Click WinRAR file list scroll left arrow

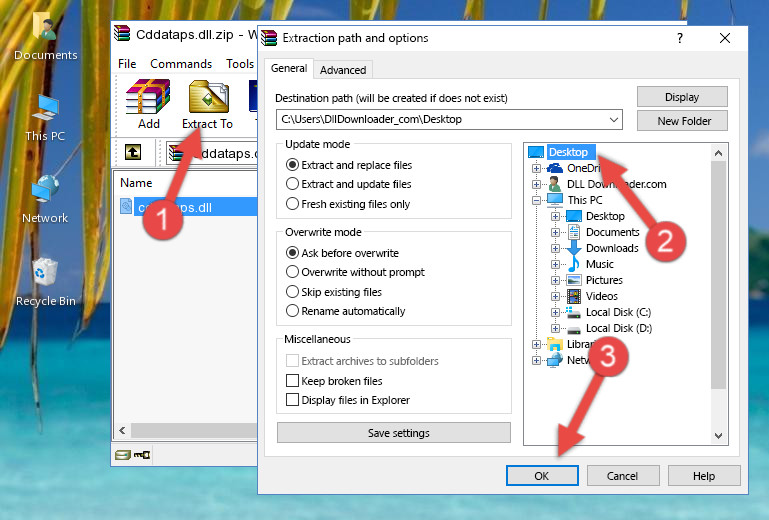click(x=122, y=431)
